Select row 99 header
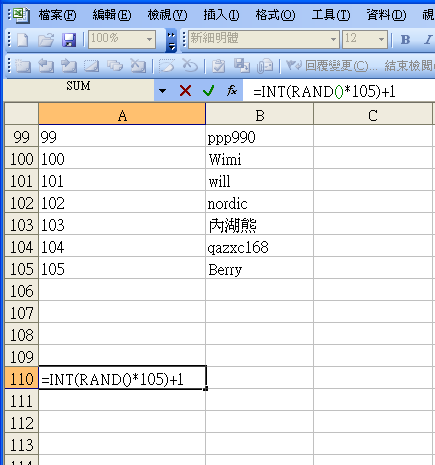 tap(21, 136)
